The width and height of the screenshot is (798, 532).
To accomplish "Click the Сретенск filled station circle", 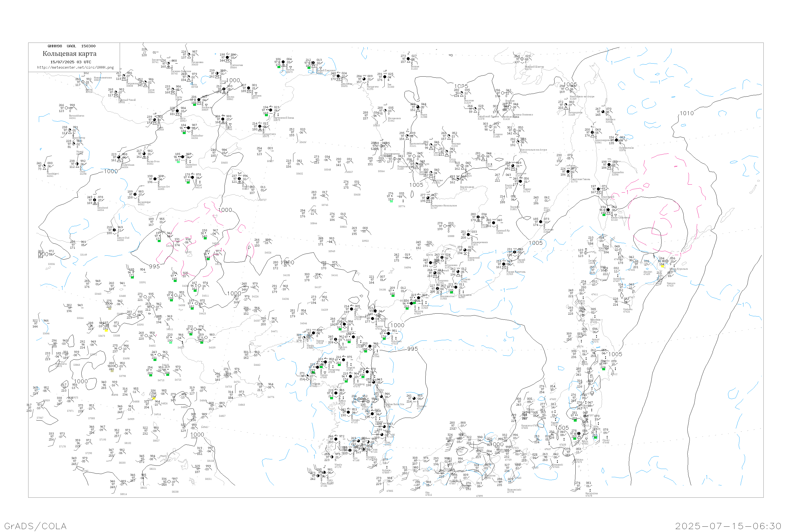I will tap(249, 88).
